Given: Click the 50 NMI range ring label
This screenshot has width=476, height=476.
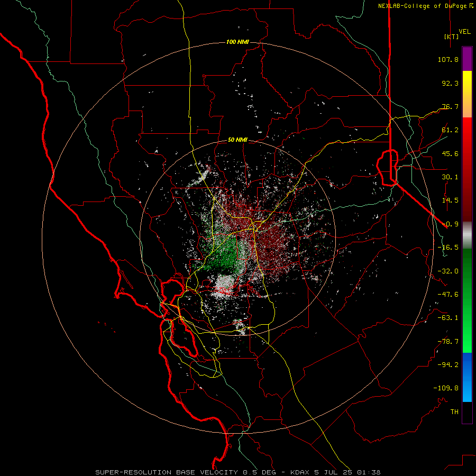Looking at the screenshot, I should click(237, 140).
